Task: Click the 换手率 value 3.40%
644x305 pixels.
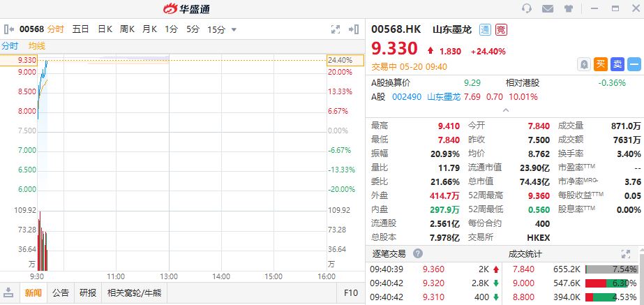Action: point(629,154)
